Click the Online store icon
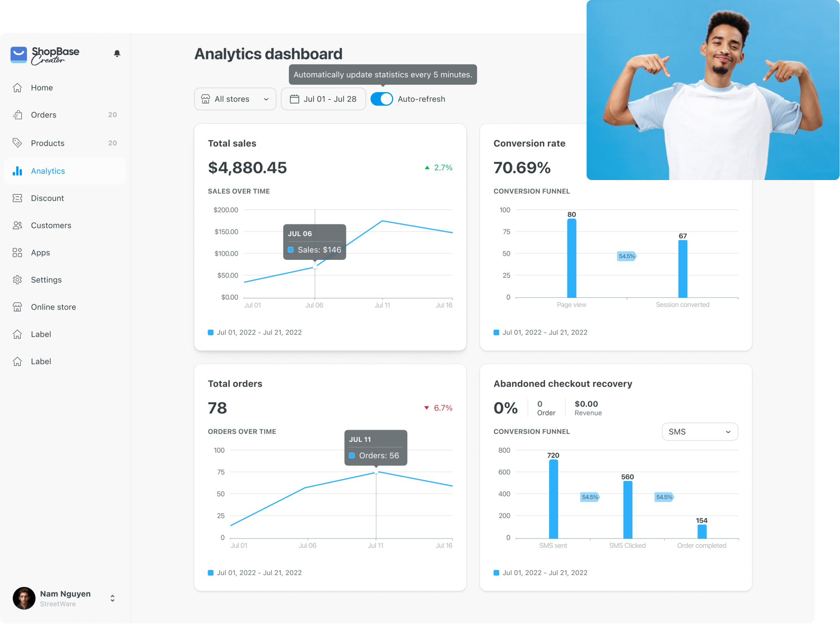Screen dimensions: 840x624 click(x=18, y=307)
